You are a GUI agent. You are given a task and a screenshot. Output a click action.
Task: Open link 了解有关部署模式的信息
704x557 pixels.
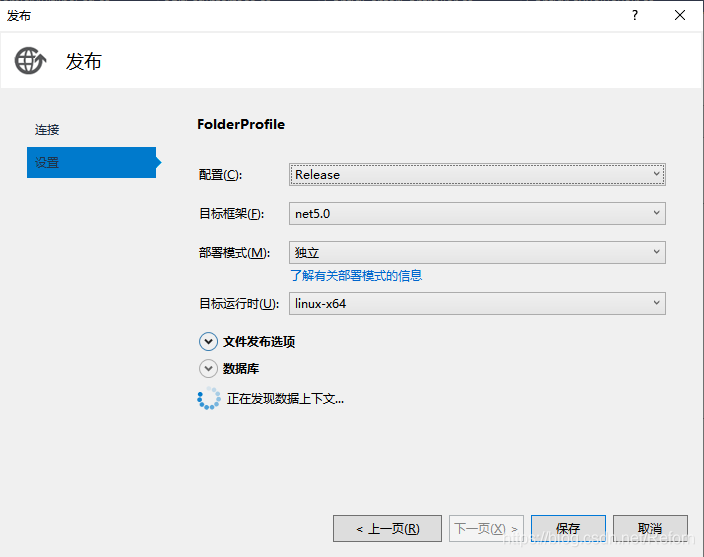pos(356,276)
